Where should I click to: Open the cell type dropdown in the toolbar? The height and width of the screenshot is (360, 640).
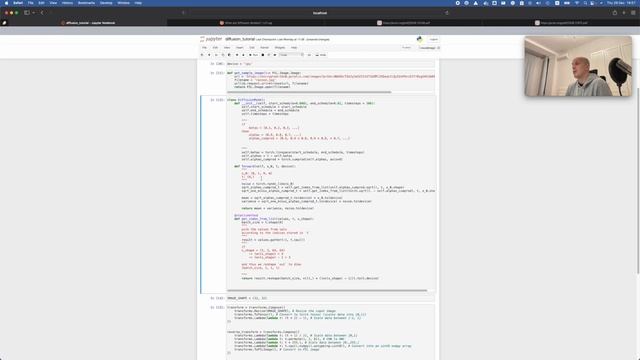coord(291,55)
